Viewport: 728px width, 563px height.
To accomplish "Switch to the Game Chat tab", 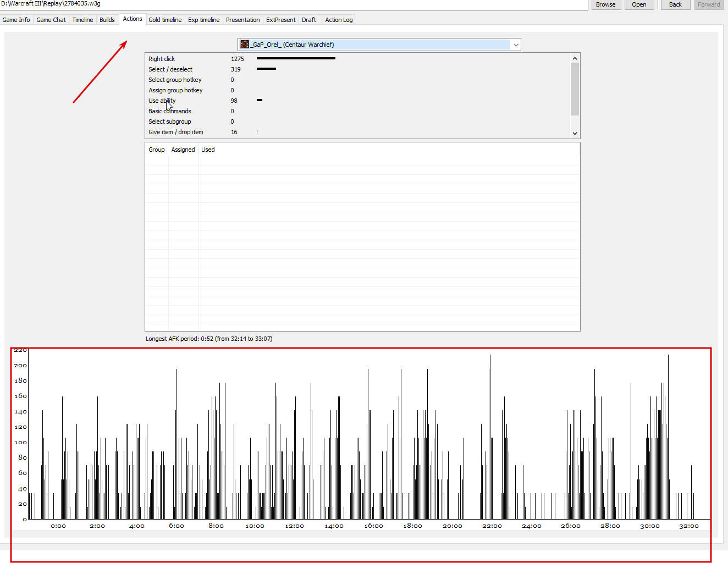I will click(51, 20).
